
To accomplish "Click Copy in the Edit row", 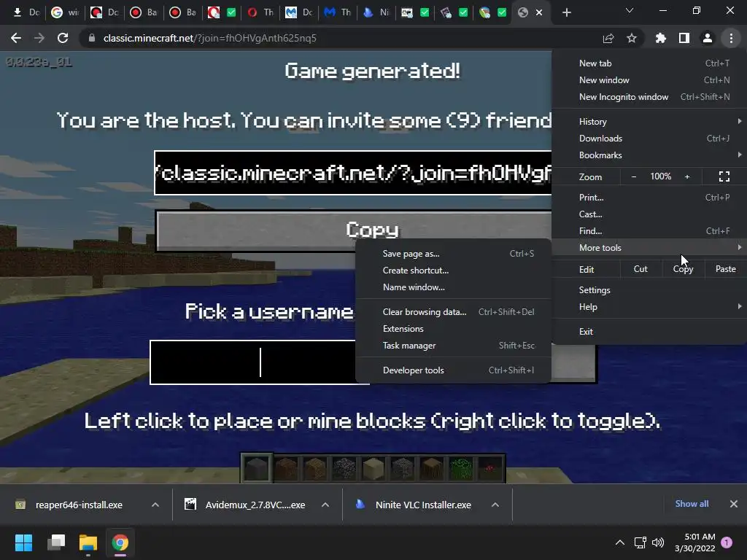I will (683, 269).
